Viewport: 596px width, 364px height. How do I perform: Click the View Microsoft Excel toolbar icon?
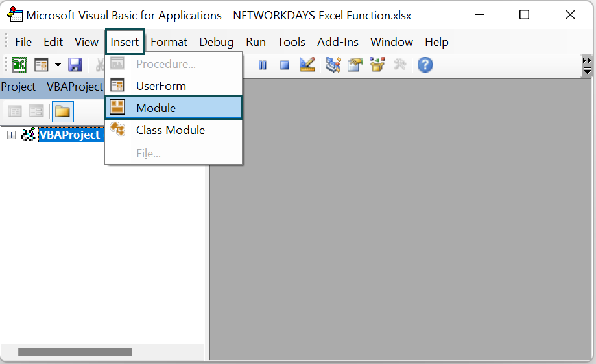click(19, 65)
